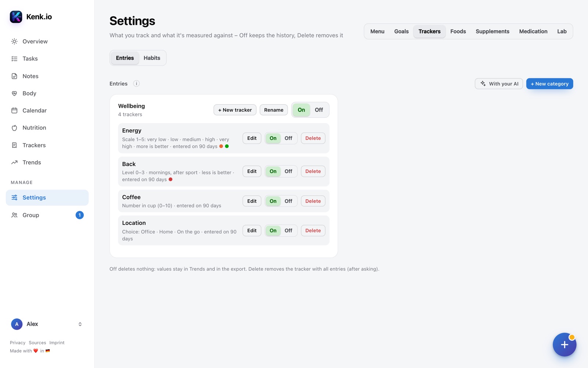Image resolution: width=588 pixels, height=368 pixels.
Task: Open Overview via its sun icon
Action: pyautogui.click(x=14, y=42)
